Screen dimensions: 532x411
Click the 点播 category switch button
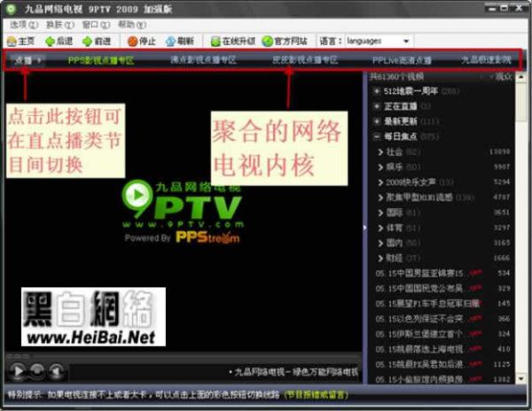(x=27, y=60)
